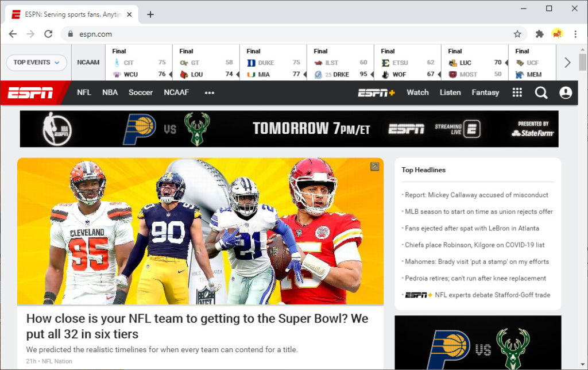Bookmark this page with star icon
This screenshot has height=370, width=588.
pos(517,34)
